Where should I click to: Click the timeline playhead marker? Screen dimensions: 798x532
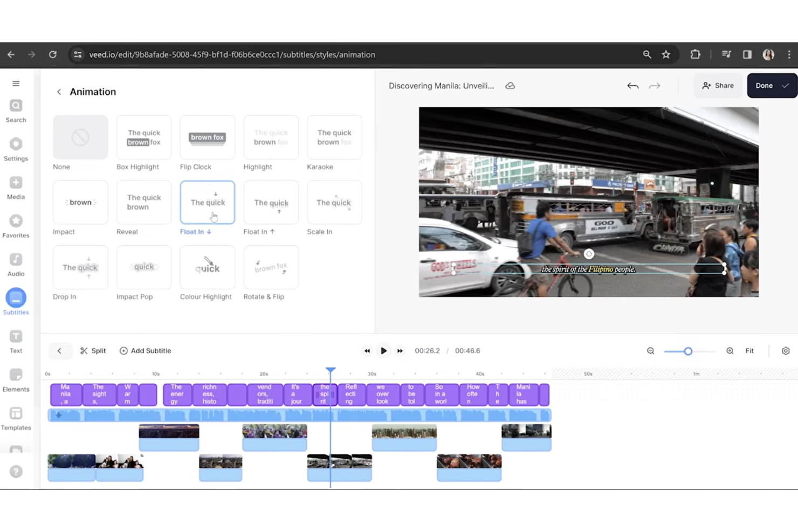331,371
